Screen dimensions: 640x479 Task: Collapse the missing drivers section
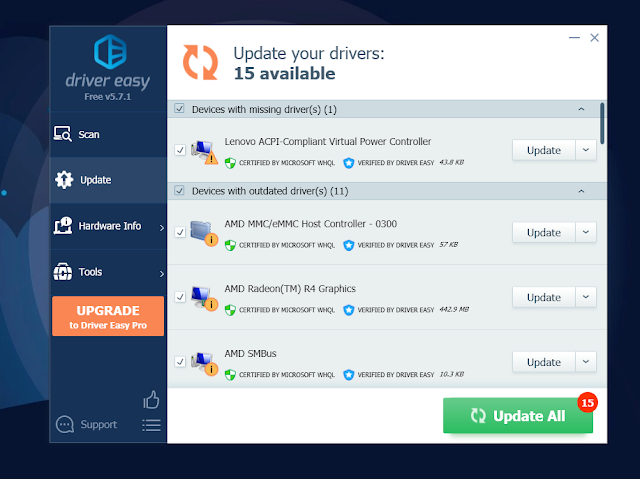pos(581,109)
